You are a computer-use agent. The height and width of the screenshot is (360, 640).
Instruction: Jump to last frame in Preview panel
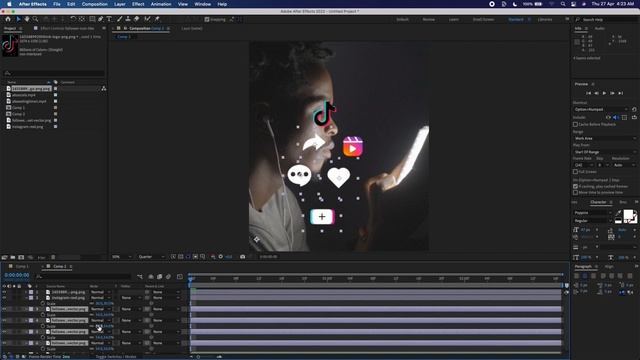click(x=621, y=93)
